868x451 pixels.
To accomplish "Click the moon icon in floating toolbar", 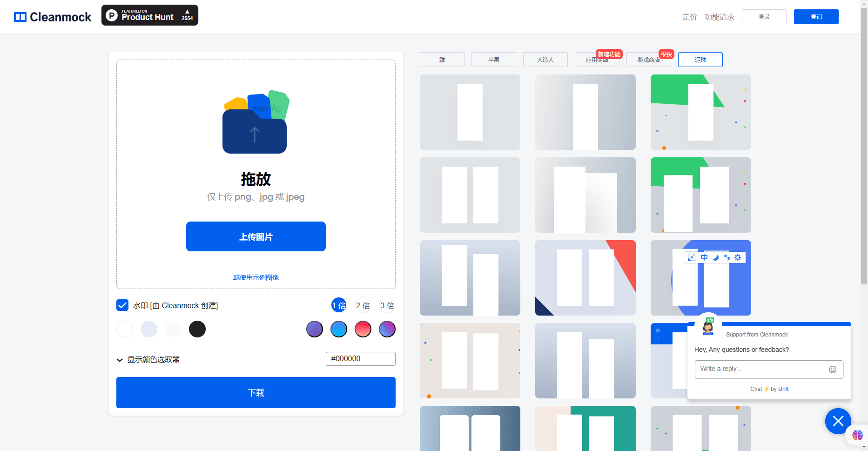I will pyautogui.click(x=715, y=257).
